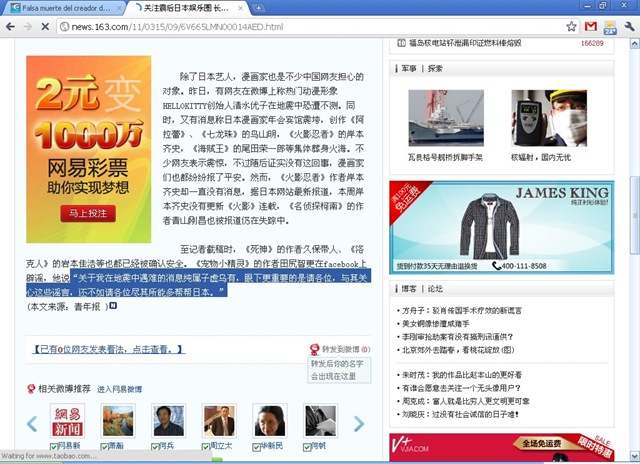Open a new tab with plus button
The width and height of the screenshot is (640, 464).
pos(258,8)
